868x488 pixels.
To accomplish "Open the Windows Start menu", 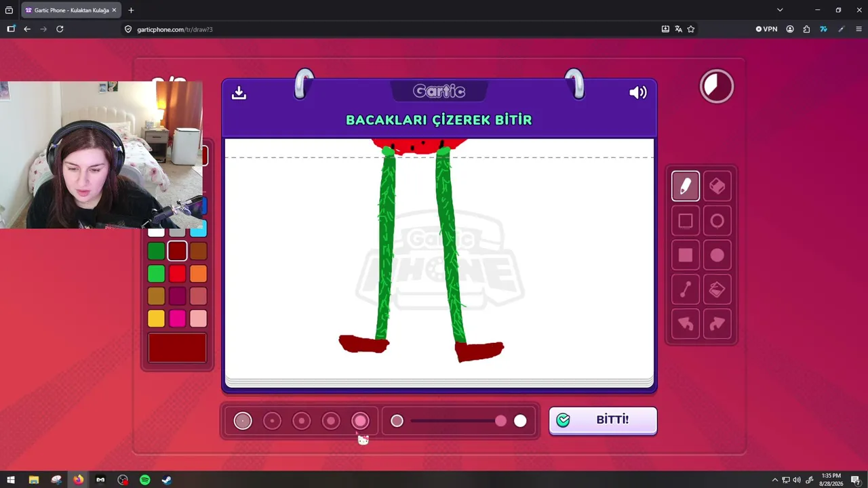I will tap(11, 480).
